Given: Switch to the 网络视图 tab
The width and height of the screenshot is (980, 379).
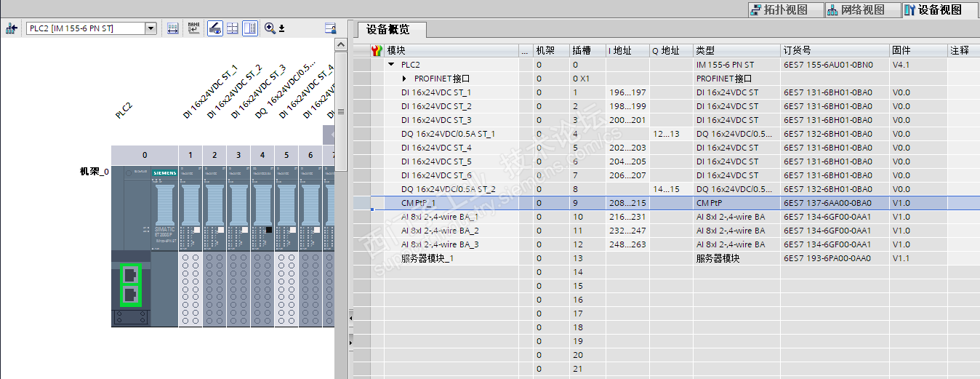Looking at the screenshot, I should click(x=864, y=9).
